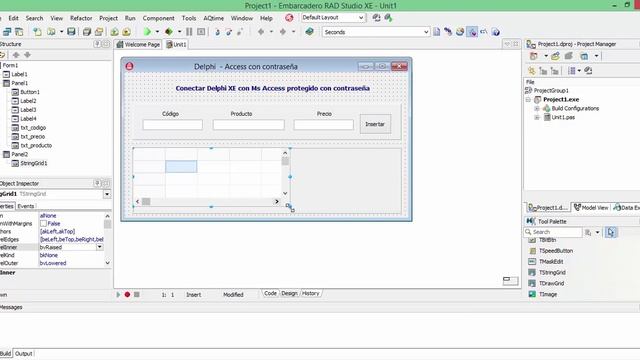Viewport: 640px width, 360px height.
Task: Click the Structure move down arrow icon
Action: pos(27,55)
